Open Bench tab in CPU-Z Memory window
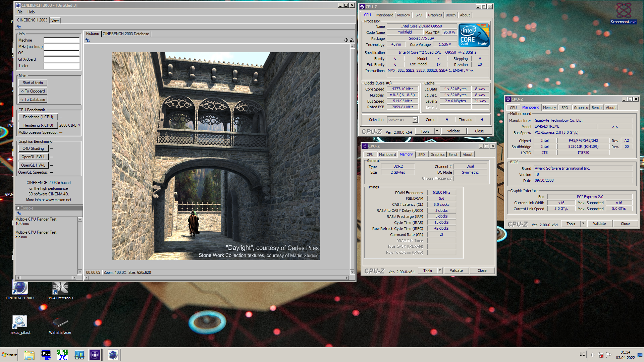 coord(453,155)
